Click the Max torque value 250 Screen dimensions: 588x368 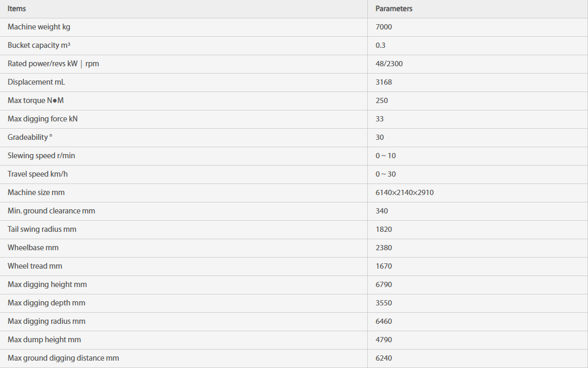point(381,100)
